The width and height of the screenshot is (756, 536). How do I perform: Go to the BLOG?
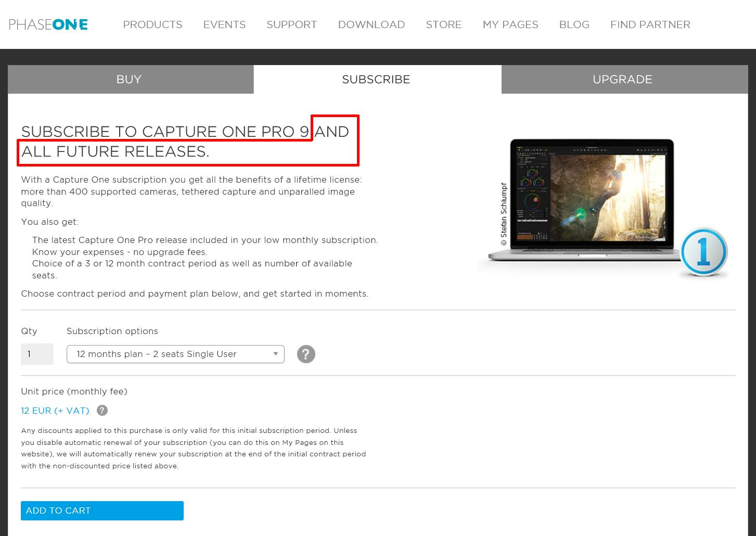pos(574,24)
